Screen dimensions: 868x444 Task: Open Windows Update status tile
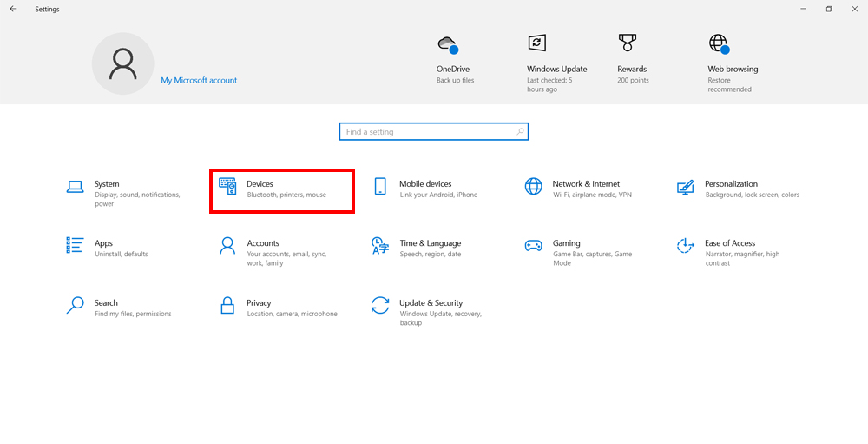[x=556, y=63]
